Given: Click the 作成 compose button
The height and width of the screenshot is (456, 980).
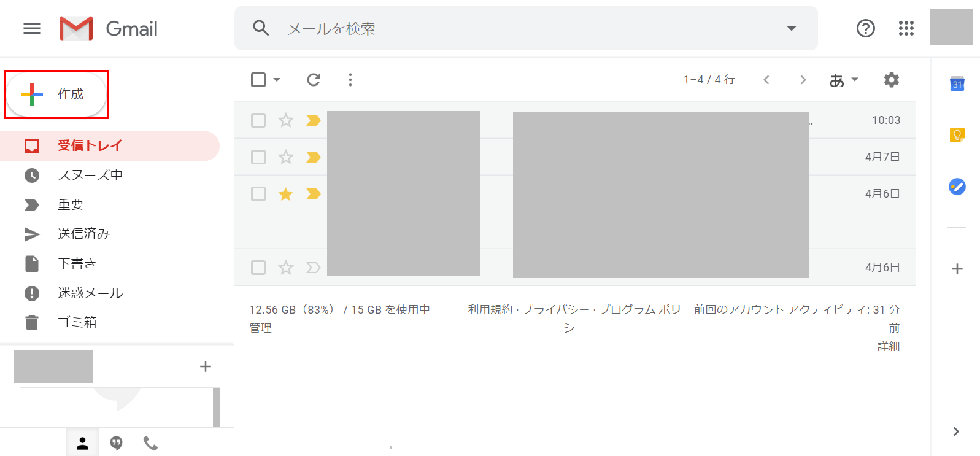Looking at the screenshot, I should [56, 94].
